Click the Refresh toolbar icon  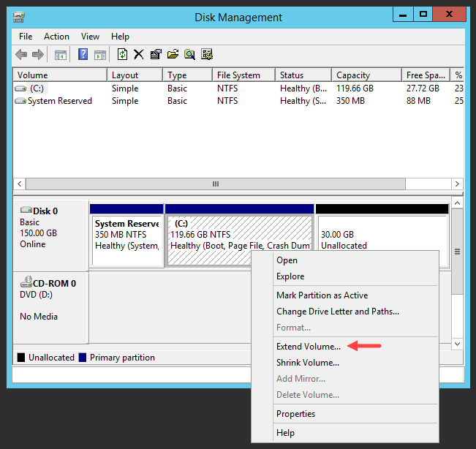(x=122, y=55)
